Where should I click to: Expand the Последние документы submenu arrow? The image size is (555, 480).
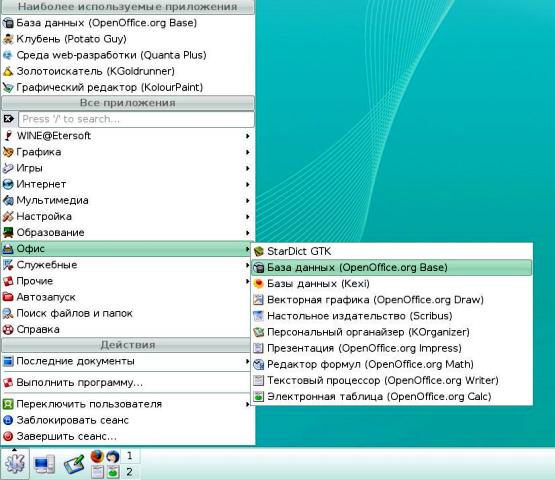coord(248,361)
